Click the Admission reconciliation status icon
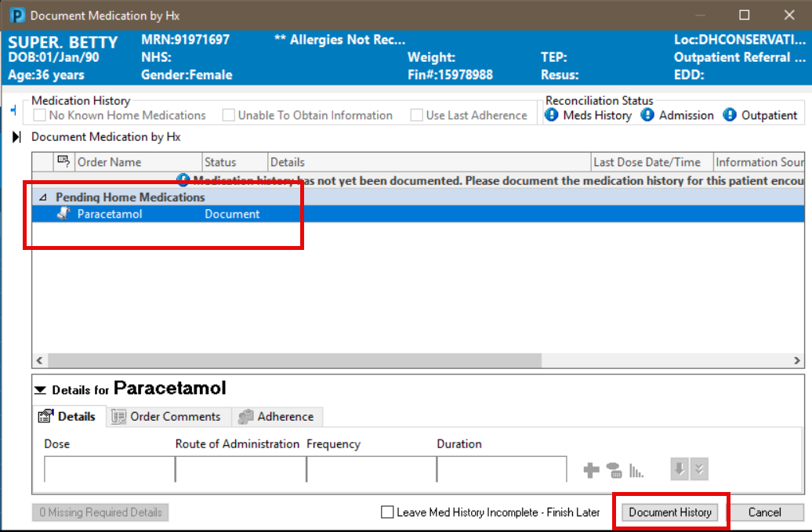 pos(647,115)
